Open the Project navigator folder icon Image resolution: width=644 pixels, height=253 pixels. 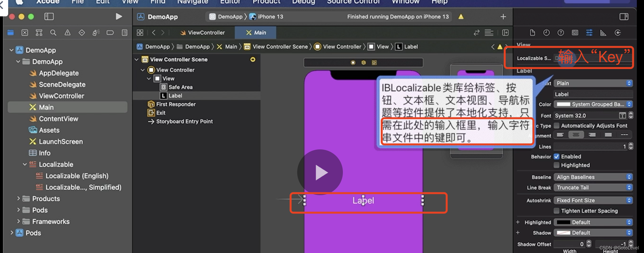coord(10,32)
